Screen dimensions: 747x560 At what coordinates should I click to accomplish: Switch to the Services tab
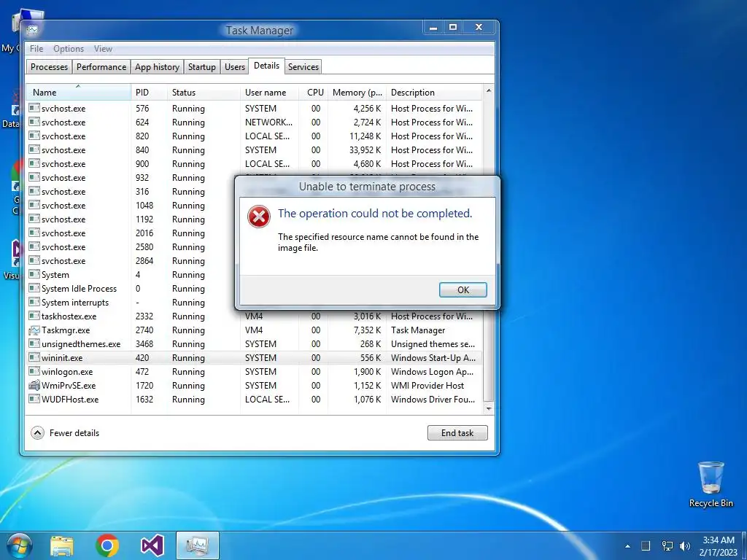pyautogui.click(x=303, y=66)
